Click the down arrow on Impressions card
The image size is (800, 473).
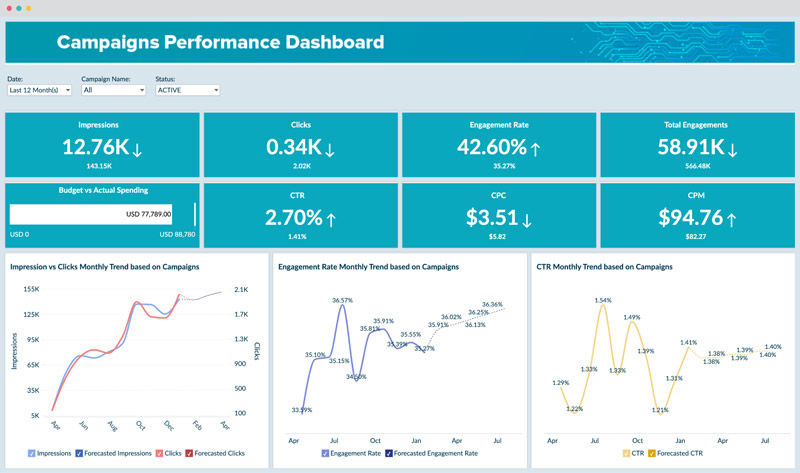137,150
